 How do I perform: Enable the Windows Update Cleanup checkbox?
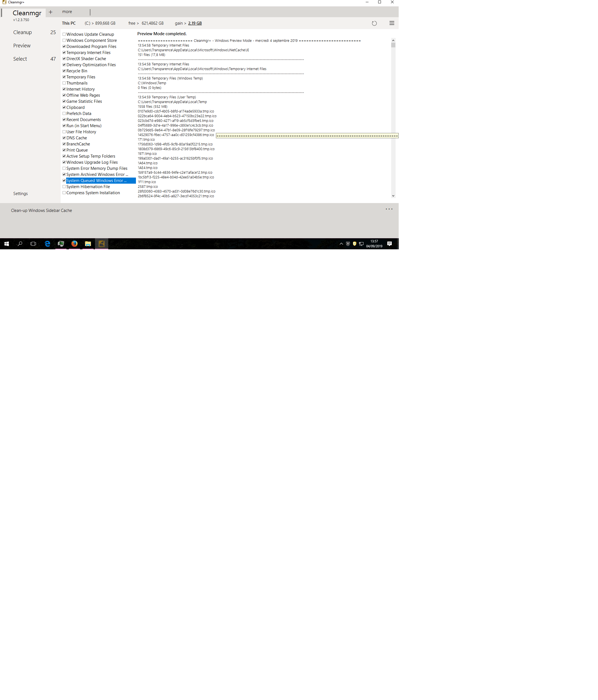[x=64, y=34]
